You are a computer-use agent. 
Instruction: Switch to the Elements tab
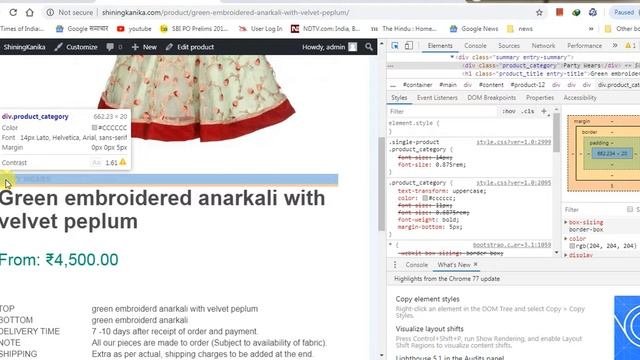click(x=440, y=46)
